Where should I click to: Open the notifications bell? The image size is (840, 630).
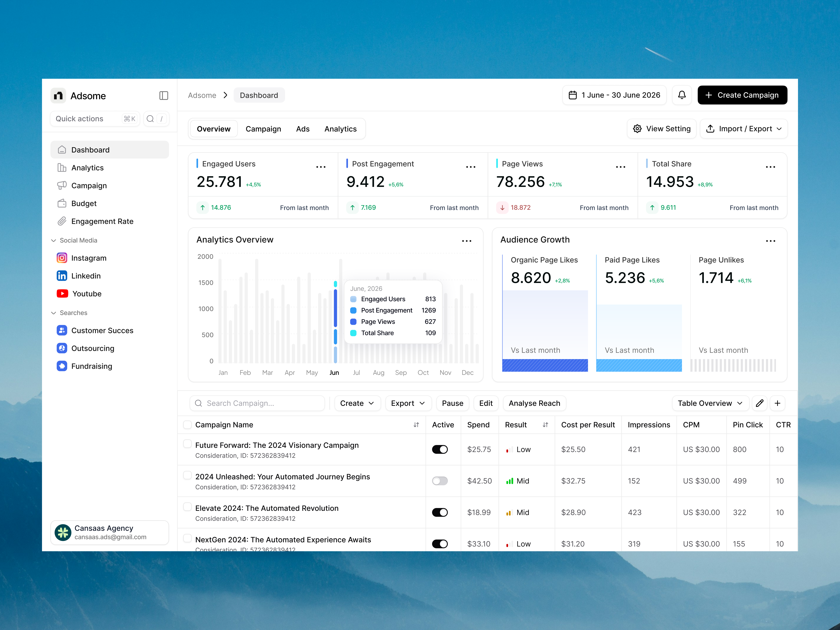coord(682,95)
